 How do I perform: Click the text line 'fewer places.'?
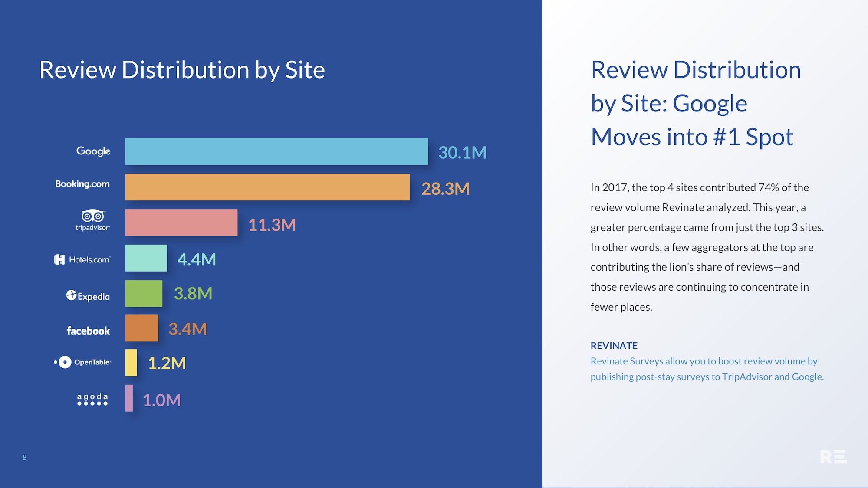(621, 307)
